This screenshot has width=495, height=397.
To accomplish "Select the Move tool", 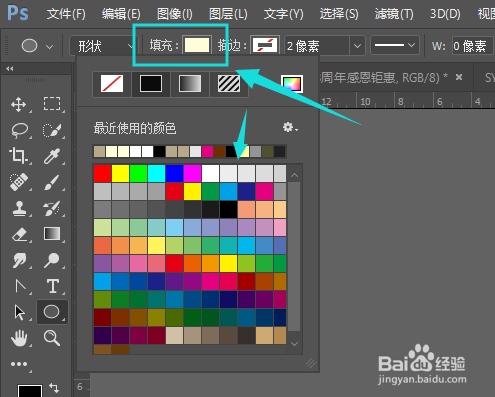I will click(x=19, y=104).
